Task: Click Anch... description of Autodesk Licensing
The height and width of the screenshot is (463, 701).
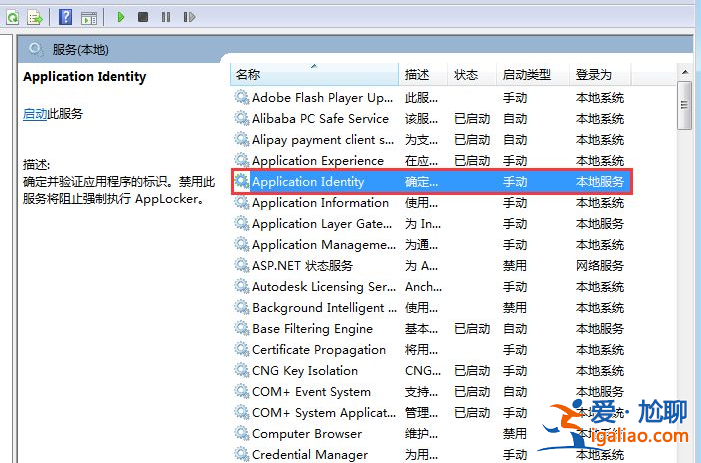Action: 423,286
